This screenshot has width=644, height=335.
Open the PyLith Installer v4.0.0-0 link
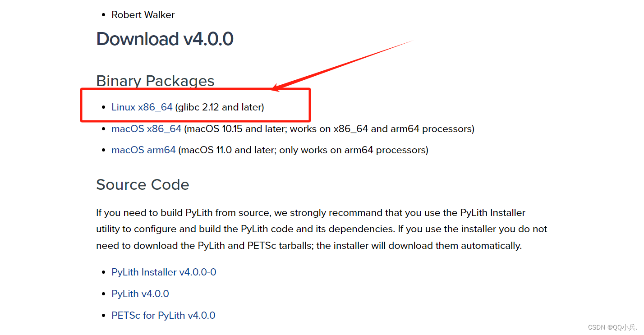(x=164, y=272)
